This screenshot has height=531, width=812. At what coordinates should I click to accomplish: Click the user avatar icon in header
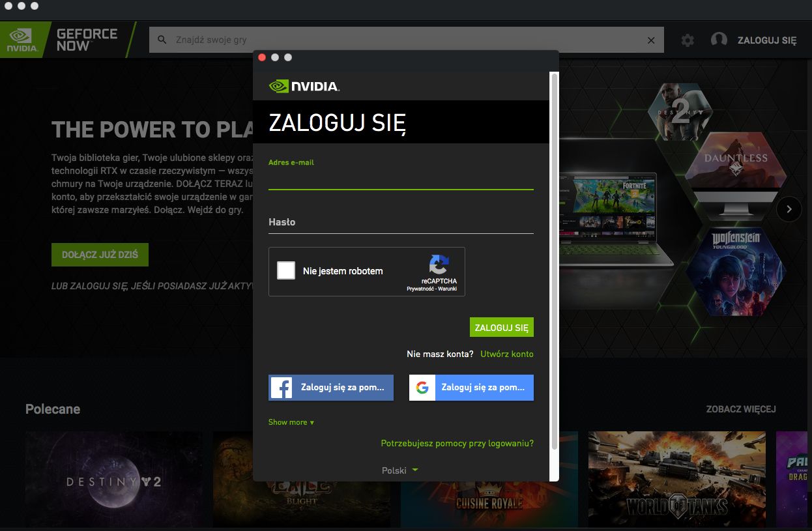719,40
